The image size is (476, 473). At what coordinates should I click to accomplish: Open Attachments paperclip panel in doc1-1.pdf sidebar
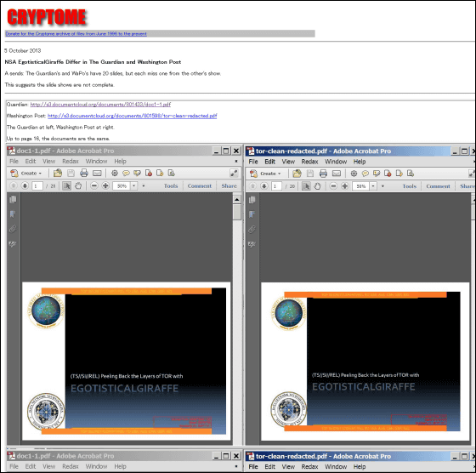pos(13,229)
